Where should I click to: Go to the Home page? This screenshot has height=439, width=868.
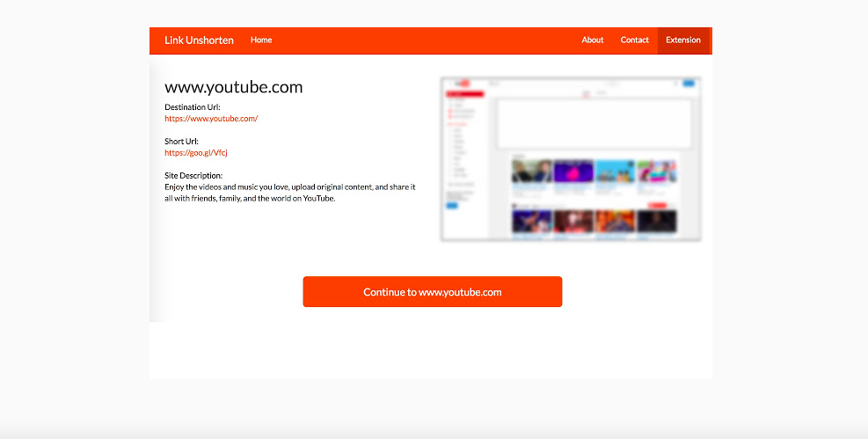pyautogui.click(x=261, y=40)
